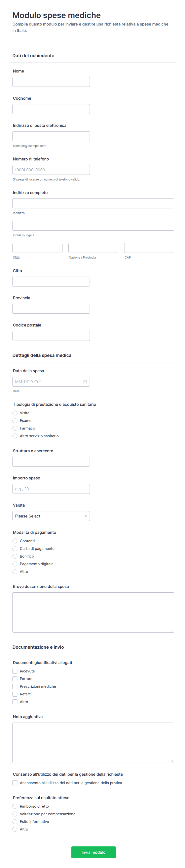Click the Numero di telefono field
185x868 pixels.
51,170
